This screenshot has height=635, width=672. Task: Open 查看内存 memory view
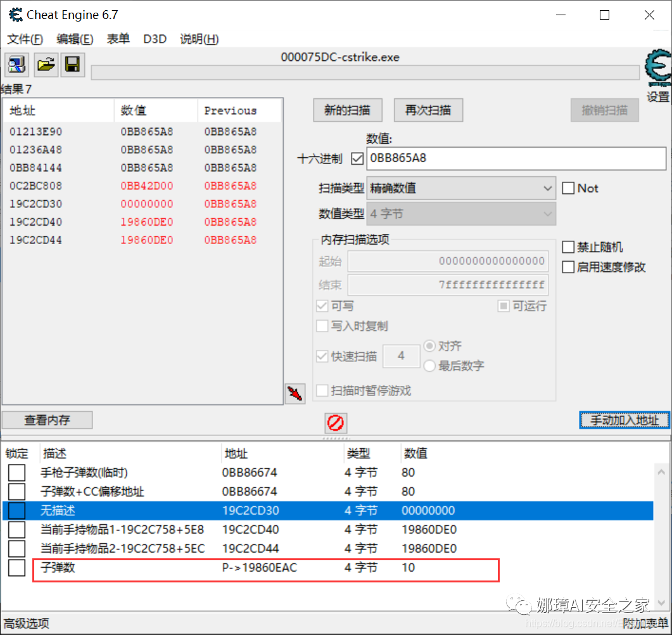47,420
